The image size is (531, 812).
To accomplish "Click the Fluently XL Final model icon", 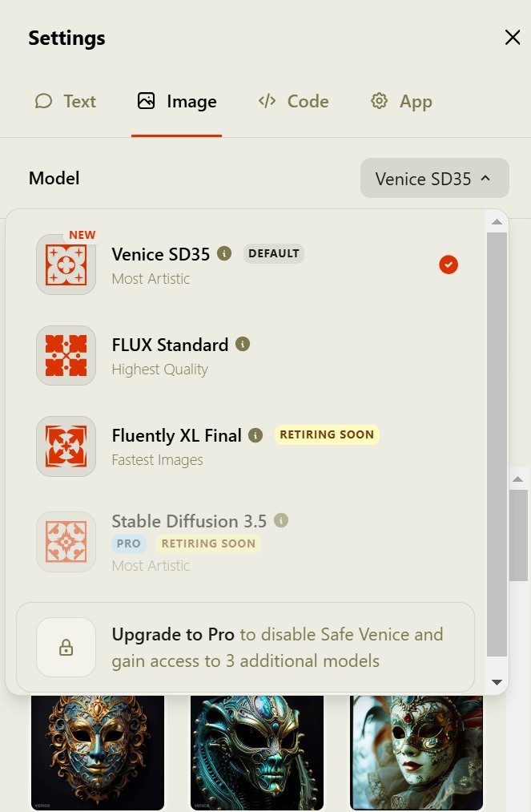I will (x=66, y=446).
